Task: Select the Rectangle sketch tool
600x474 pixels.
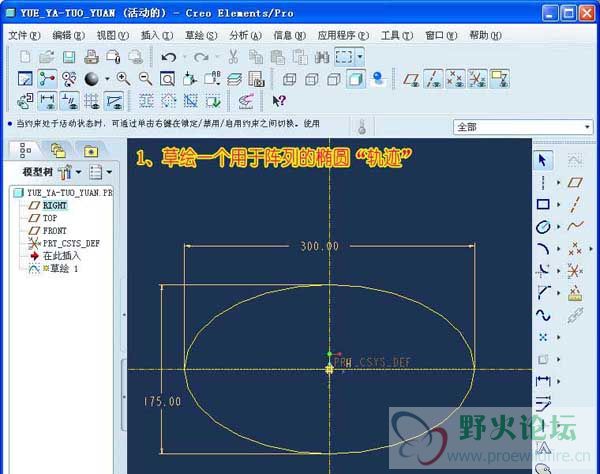Action: click(x=543, y=204)
